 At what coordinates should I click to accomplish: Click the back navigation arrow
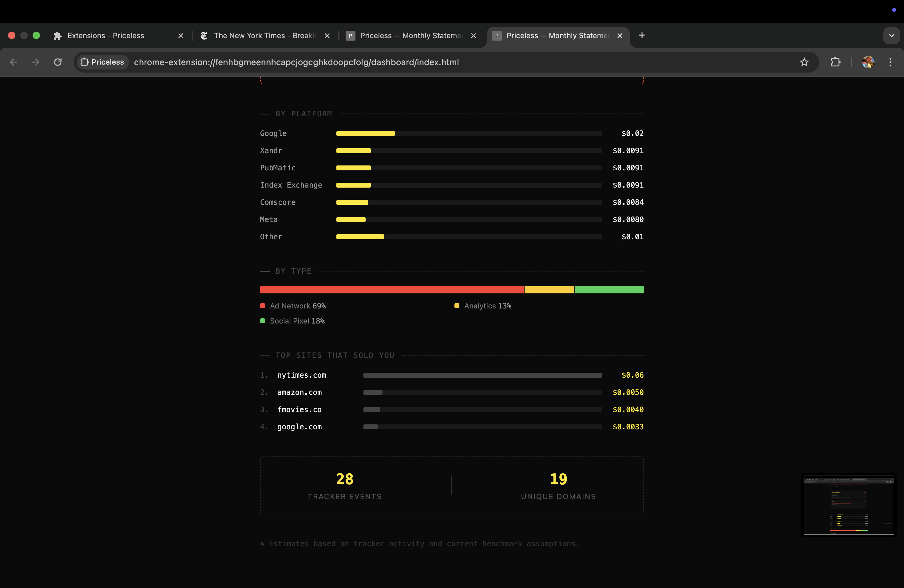click(x=14, y=62)
